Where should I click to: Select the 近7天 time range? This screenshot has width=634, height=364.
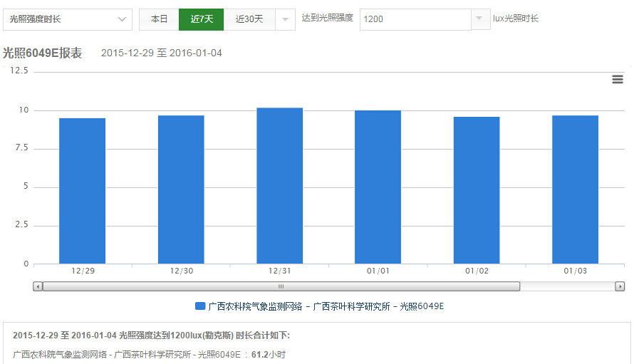click(x=202, y=19)
